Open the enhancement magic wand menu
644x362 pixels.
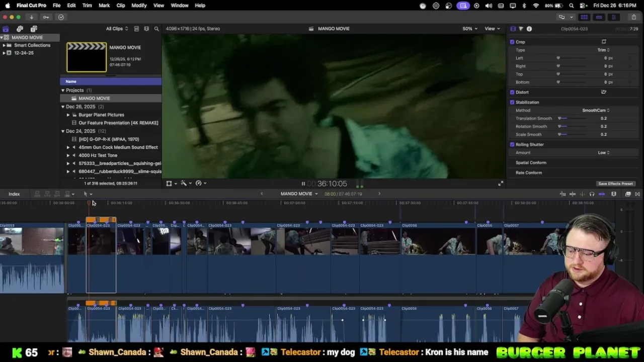coord(186,184)
